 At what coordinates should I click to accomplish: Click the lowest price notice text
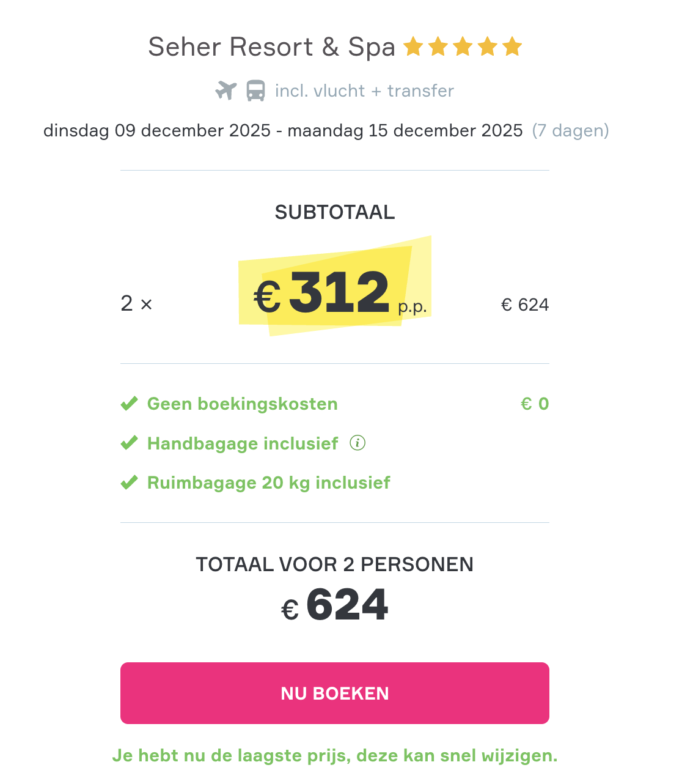335,755
